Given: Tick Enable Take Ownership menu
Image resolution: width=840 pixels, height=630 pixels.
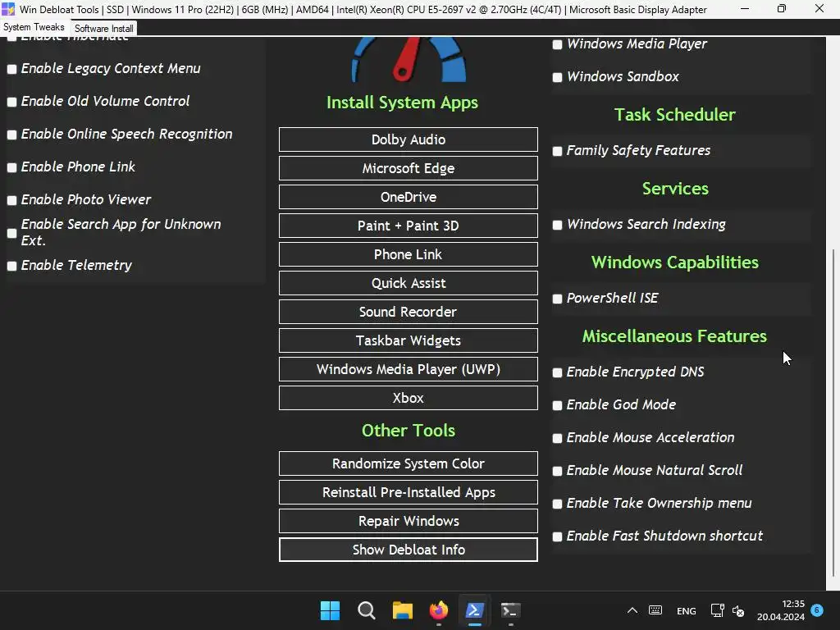Looking at the screenshot, I should click(557, 504).
